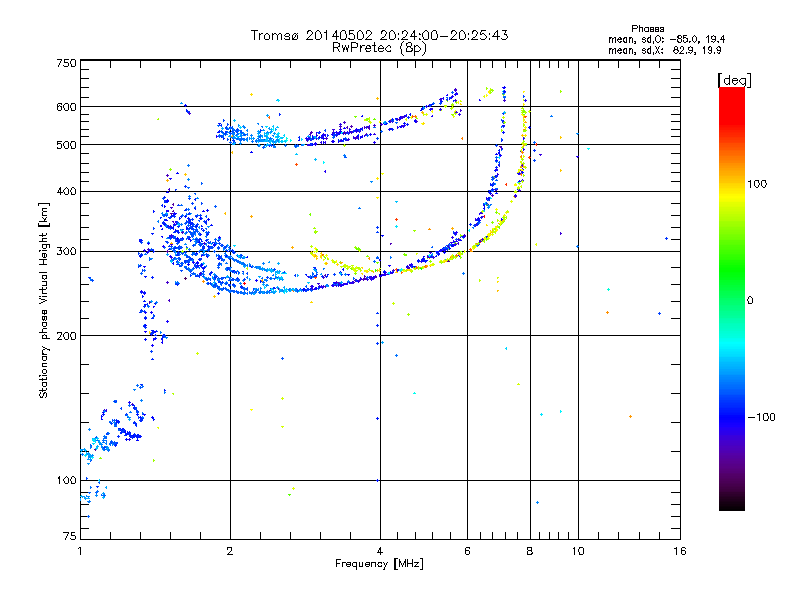Click the x-axis '4' tick label
800x600 pixels.
pyautogui.click(x=380, y=551)
